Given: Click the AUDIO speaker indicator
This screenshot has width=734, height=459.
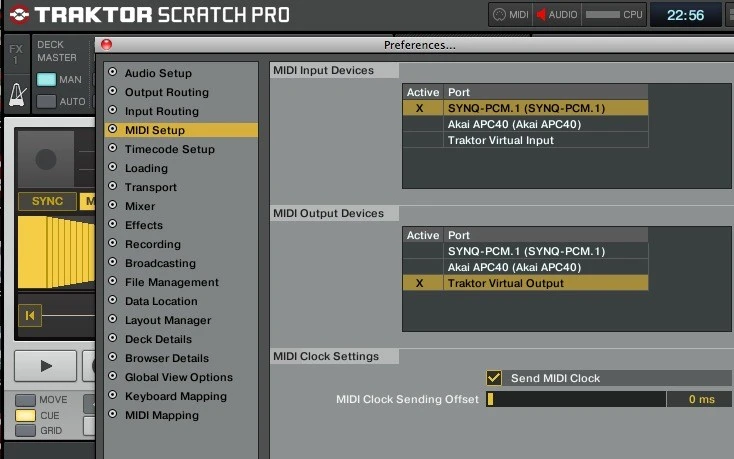Looking at the screenshot, I should click(x=557, y=15).
